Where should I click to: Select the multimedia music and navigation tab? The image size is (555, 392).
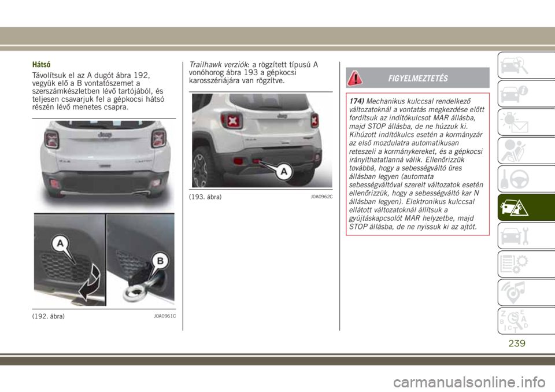526,293
